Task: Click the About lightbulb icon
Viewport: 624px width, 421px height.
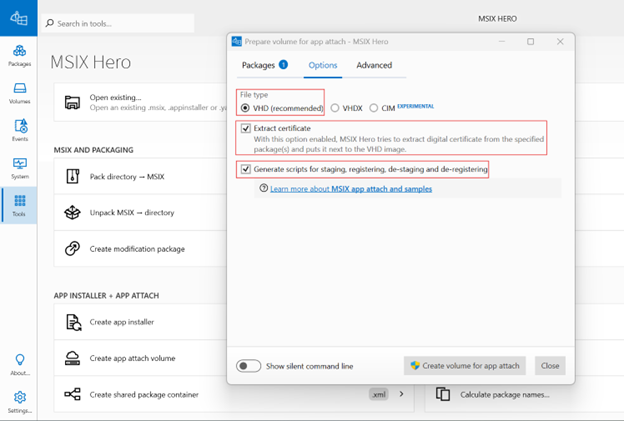Action: tap(19, 362)
